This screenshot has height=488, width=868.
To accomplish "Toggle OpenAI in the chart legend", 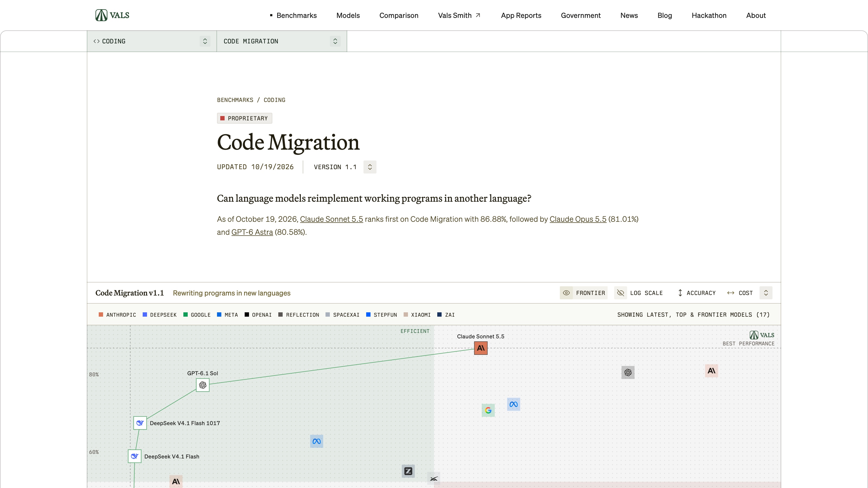I will coord(258,314).
